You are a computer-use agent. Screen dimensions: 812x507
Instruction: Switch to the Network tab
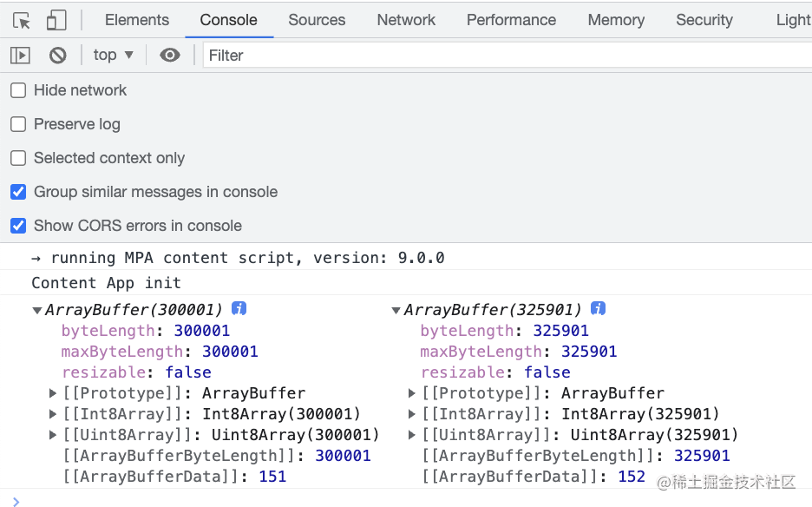click(406, 20)
